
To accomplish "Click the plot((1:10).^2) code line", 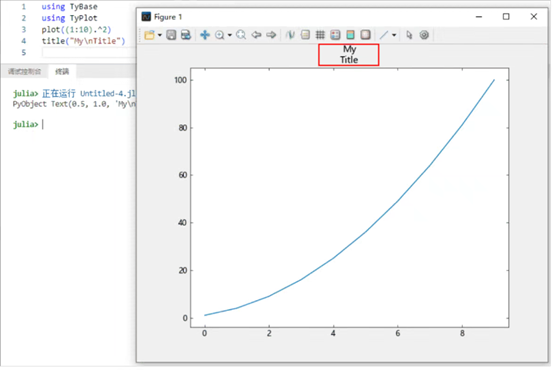I will point(76,30).
